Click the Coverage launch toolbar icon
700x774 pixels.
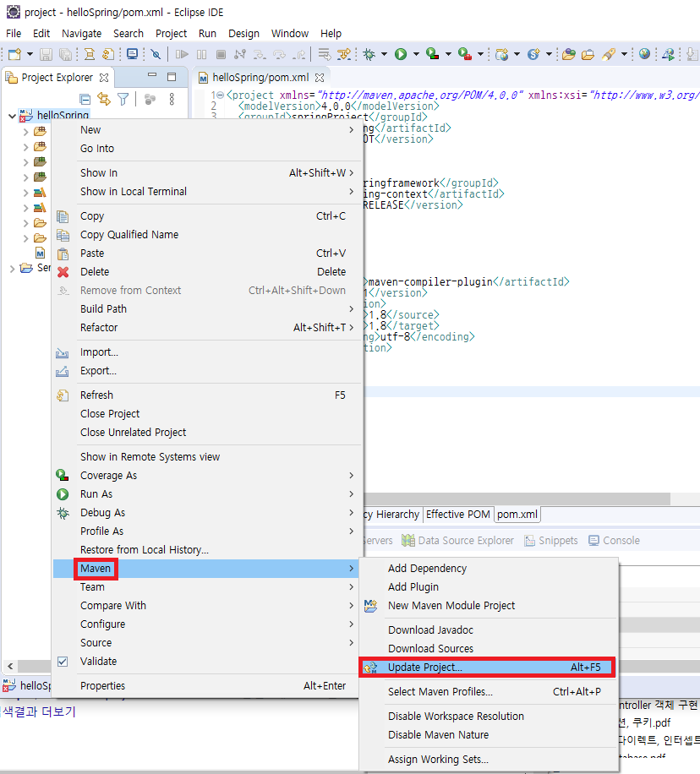(433, 54)
